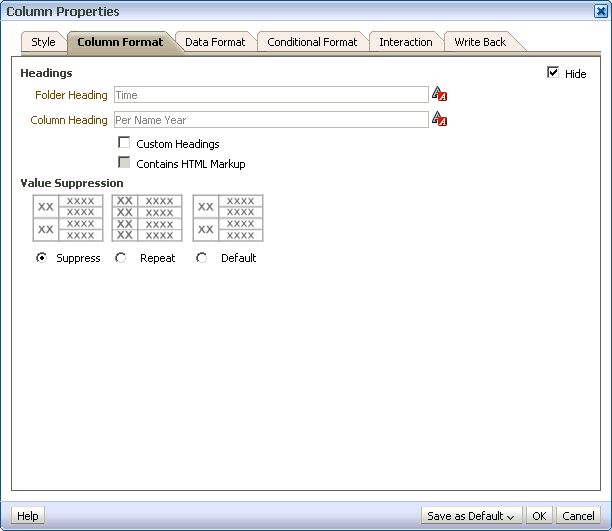Viewport: 612px width, 531px height.
Task: Click the Column Heading text field
Action: (271, 119)
